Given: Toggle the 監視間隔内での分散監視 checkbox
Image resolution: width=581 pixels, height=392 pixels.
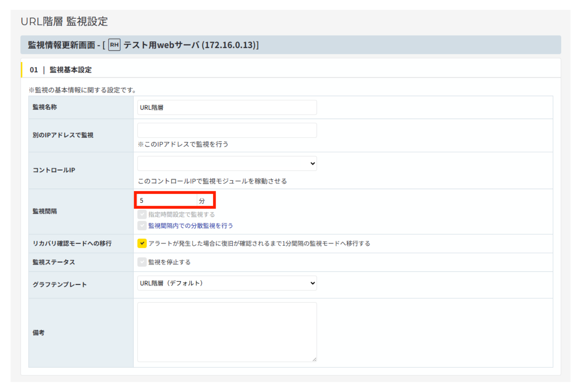Looking at the screenshot, I should [142, 226].
